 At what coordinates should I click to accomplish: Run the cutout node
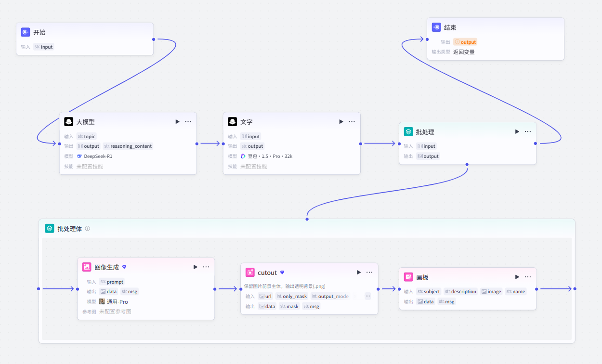(x=359, y=273)
